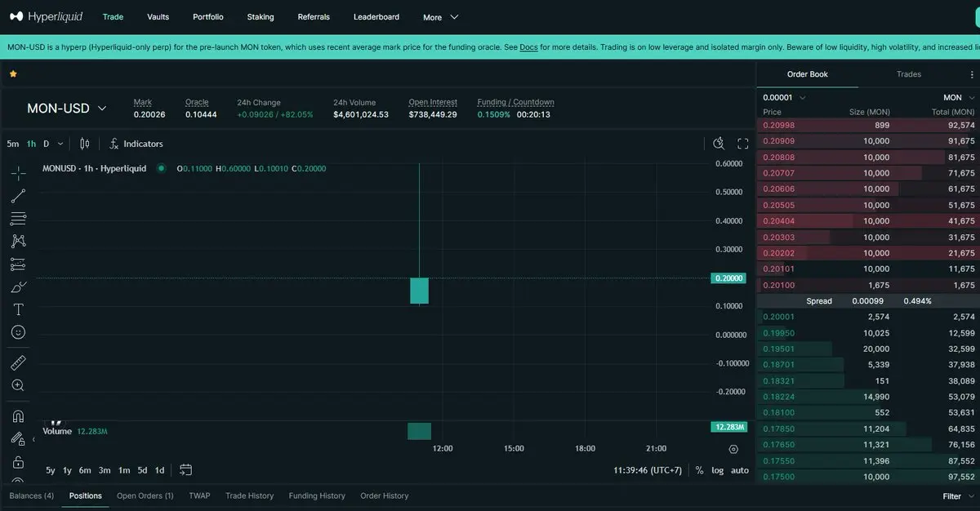The height and width of the screenshot is (511, 980).
Task: Switch to the Trades tab
Action: (909, 74)
